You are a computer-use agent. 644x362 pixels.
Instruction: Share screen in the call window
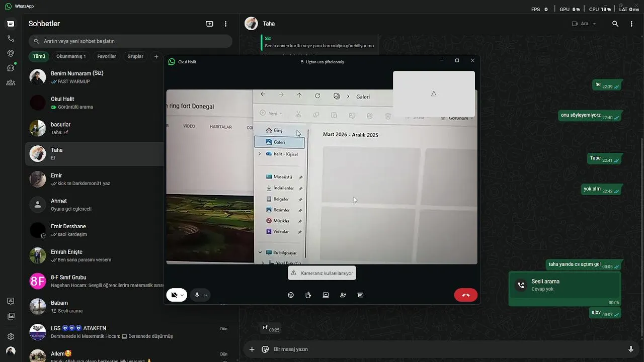(x=326, y=295)
